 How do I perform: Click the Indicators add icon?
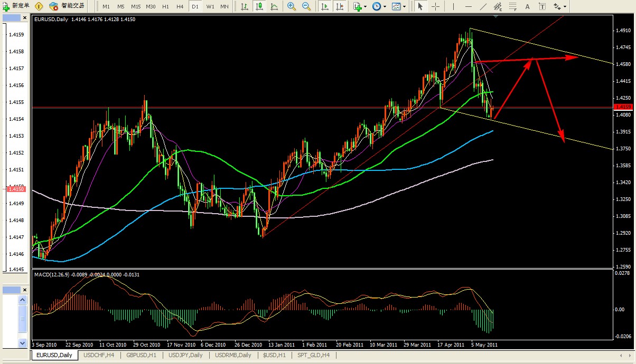pos(358,6)
